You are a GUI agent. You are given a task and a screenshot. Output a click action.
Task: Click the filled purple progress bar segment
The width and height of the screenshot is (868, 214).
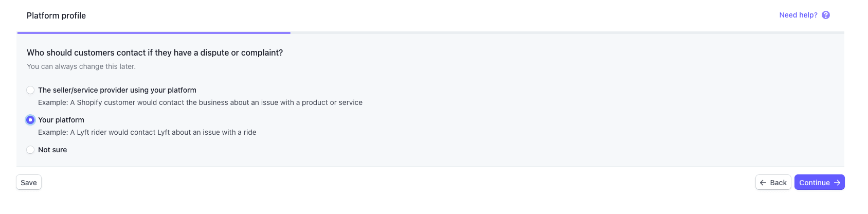(x=153, y=32)
